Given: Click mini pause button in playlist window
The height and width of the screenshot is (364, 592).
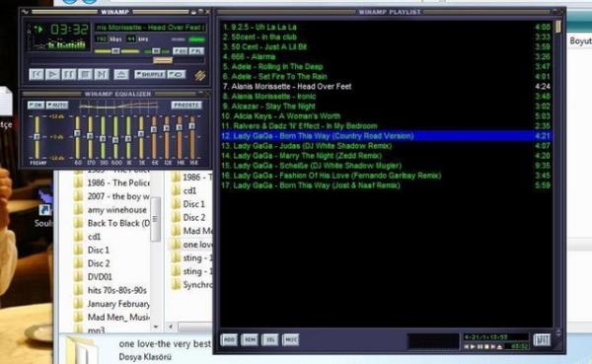Looking at the screenshot, I should click(480, 346).
